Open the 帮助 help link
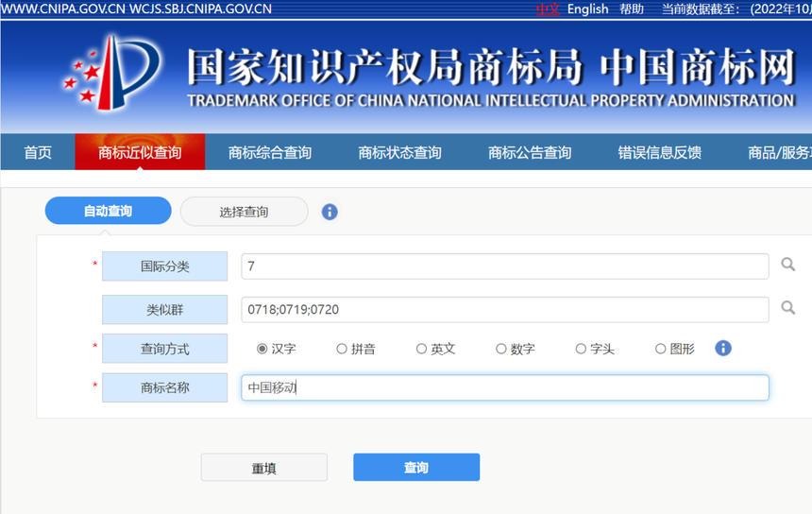This screenshot has width=812, height=514. 632,9
